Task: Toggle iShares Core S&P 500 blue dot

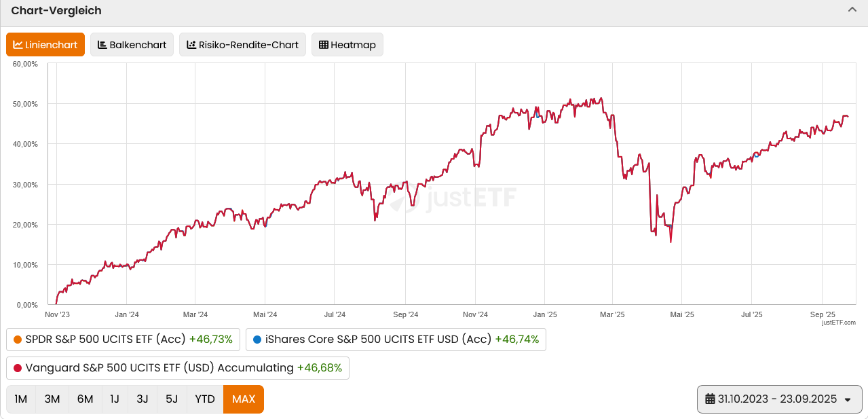Action: tap(257, 340)
